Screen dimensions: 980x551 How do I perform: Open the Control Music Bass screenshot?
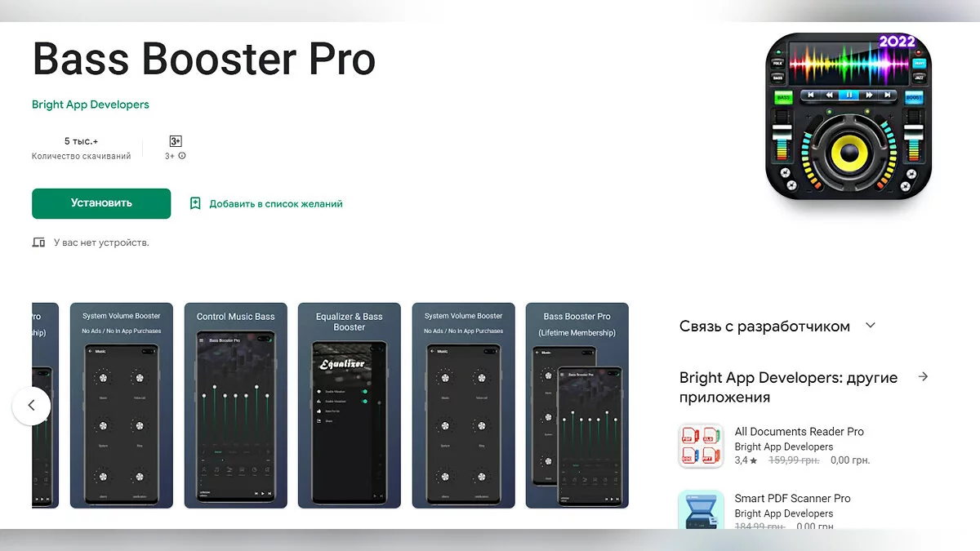235,406
